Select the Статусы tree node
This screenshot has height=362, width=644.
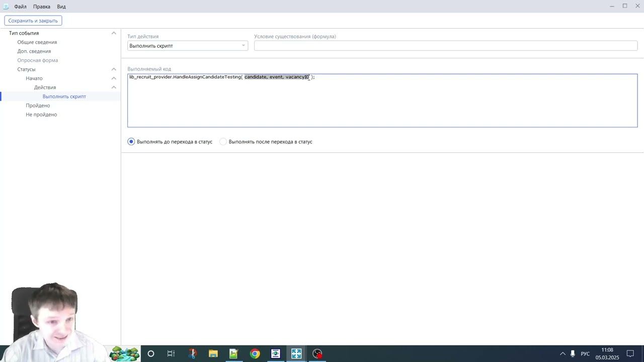[x=26, y=69]
